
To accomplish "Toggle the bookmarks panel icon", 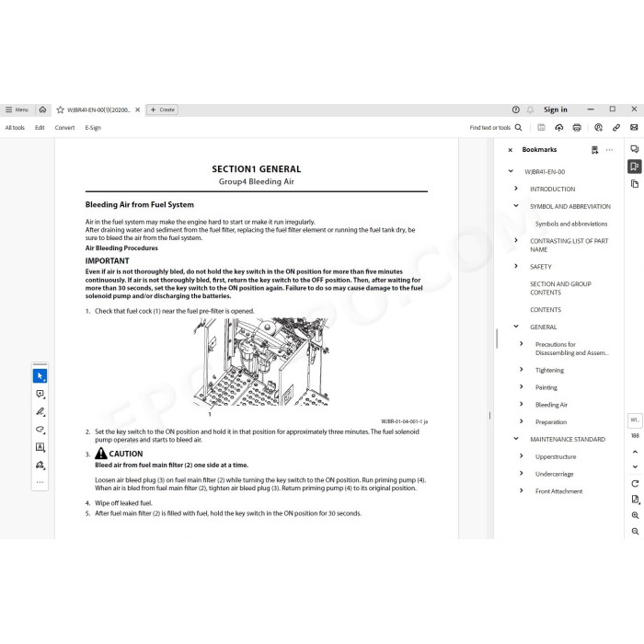I will click(635, 167).
